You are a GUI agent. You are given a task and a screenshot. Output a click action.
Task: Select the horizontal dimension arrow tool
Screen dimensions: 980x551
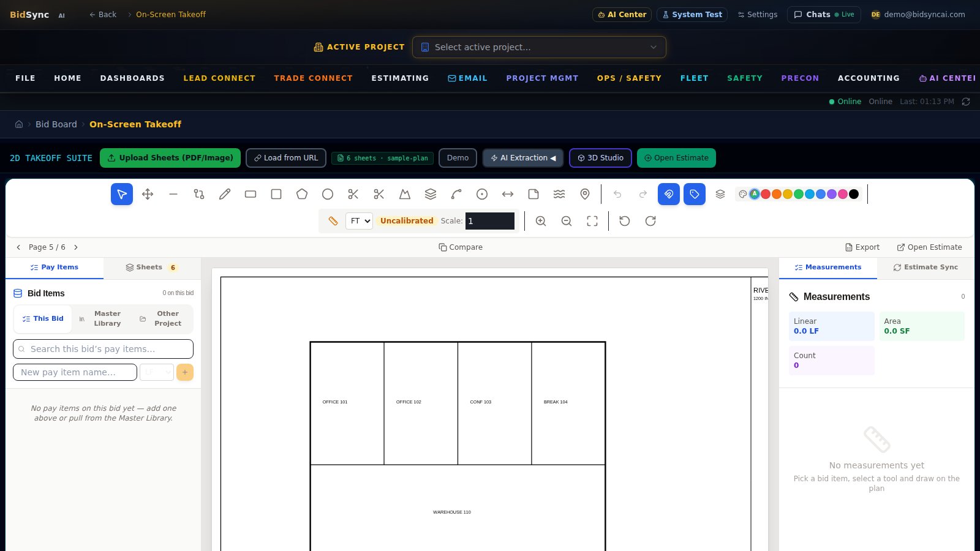pyautogui.click(x=508, y=194)
